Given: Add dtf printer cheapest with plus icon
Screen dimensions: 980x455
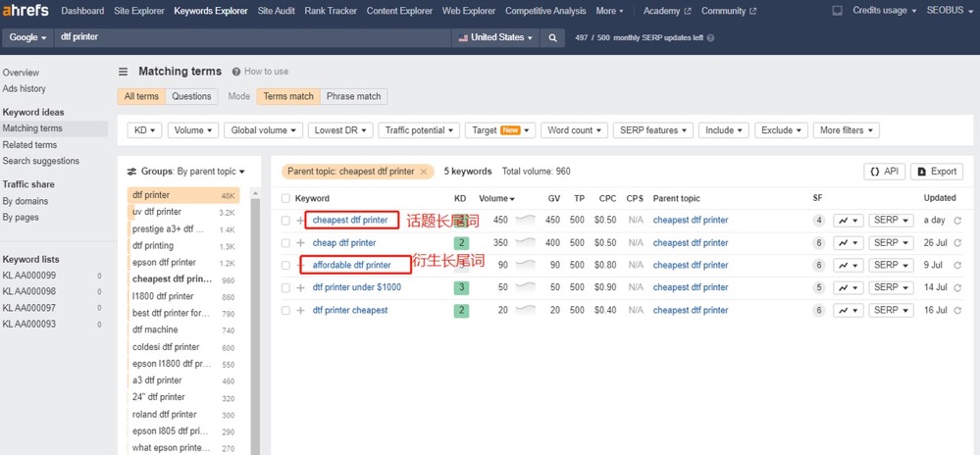Looking at the screenshot, I should click(x=300, y=311).
